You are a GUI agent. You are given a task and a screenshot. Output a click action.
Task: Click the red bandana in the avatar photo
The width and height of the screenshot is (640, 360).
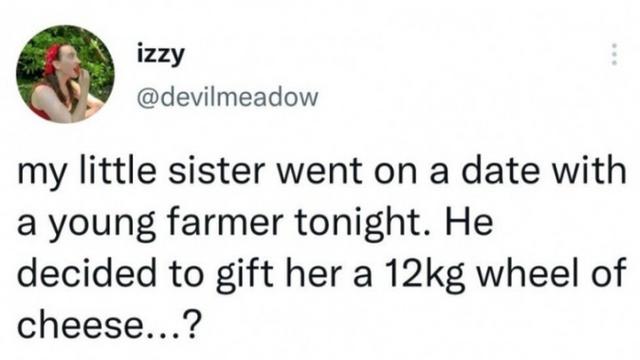click(52, 60)
